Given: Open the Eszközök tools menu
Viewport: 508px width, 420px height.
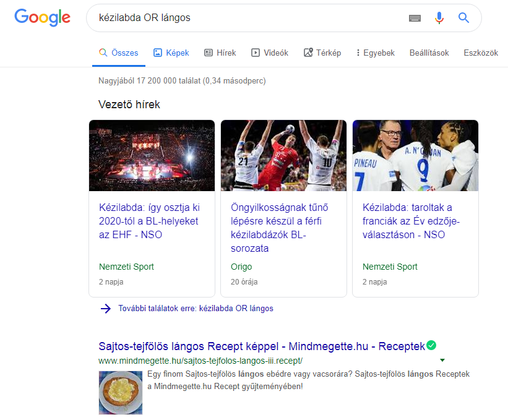Looking at the screenshot, I should click(x=481, y=53).
